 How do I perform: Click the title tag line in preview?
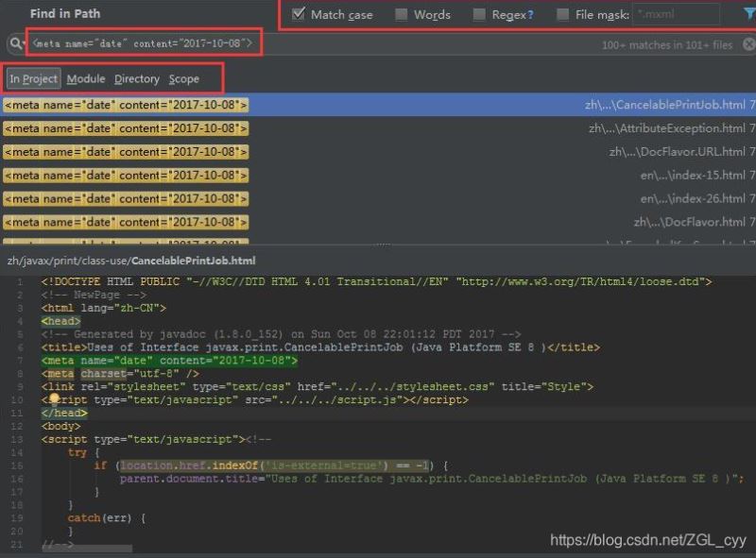click(x=320, y=347)
